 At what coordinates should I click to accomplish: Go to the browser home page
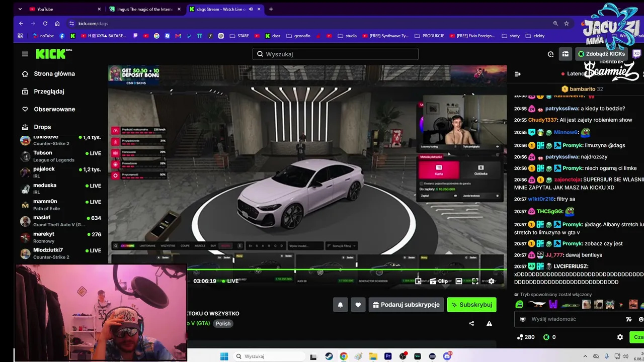[57, 23]
